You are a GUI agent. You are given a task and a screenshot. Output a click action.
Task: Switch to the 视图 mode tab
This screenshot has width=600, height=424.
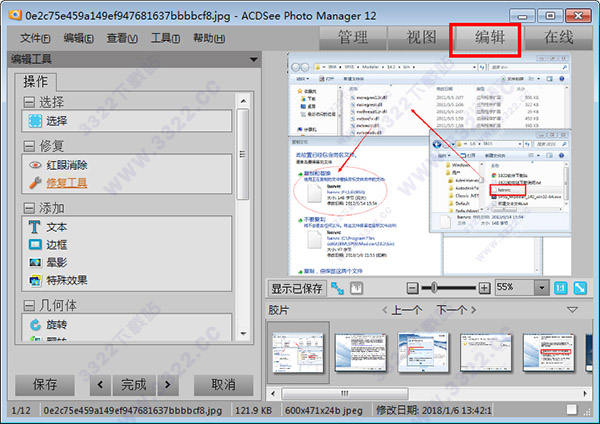[x=421, y=38]
